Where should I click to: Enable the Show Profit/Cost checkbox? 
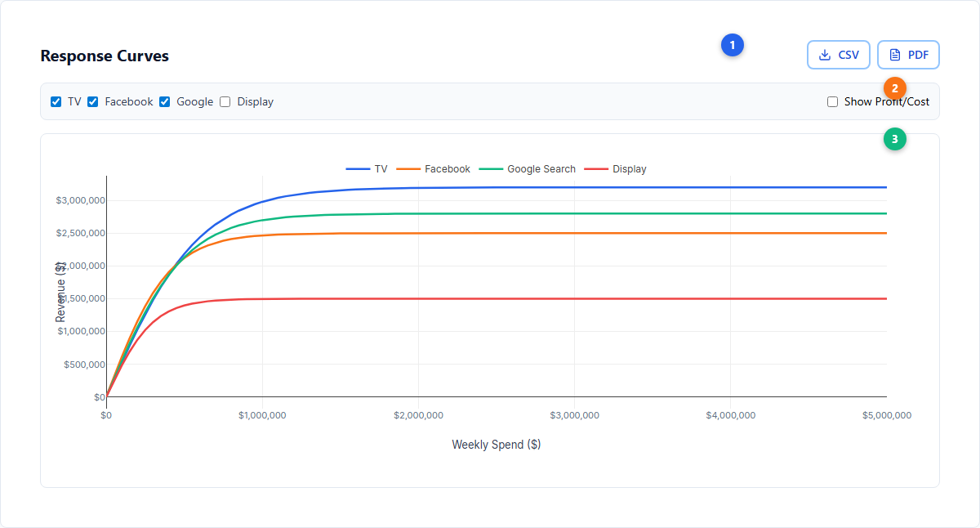[x=832, y=102]
